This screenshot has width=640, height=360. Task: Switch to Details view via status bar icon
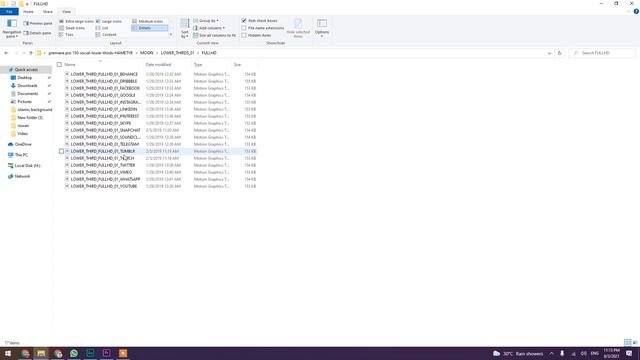tap(627, 342)
